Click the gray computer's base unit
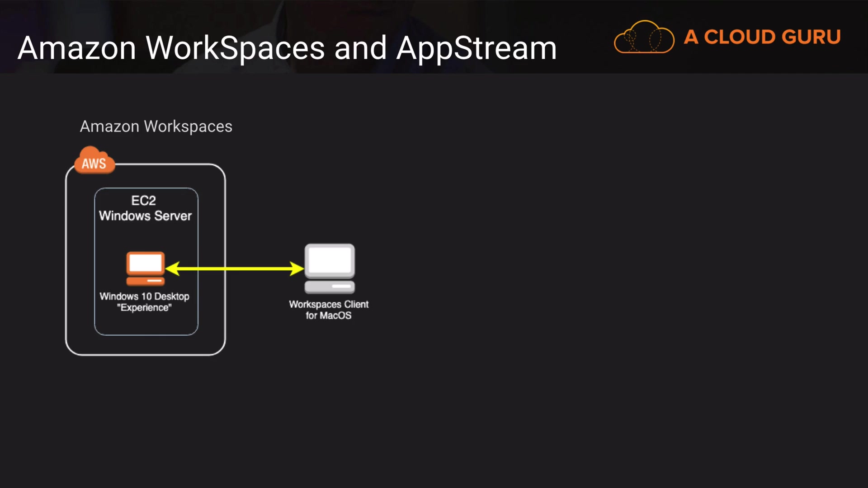Screen dimensions: 868x488 [330, 287]
